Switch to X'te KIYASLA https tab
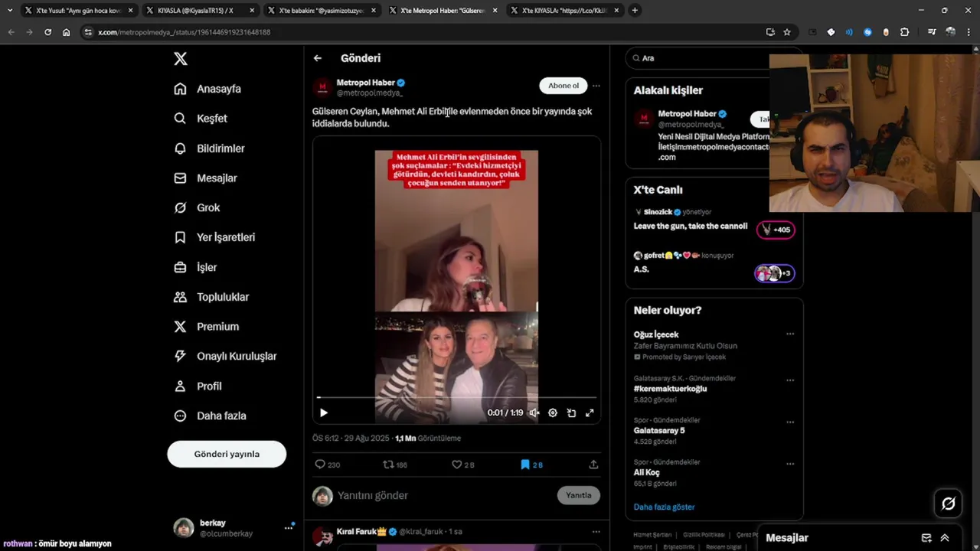 click(565, 11)
